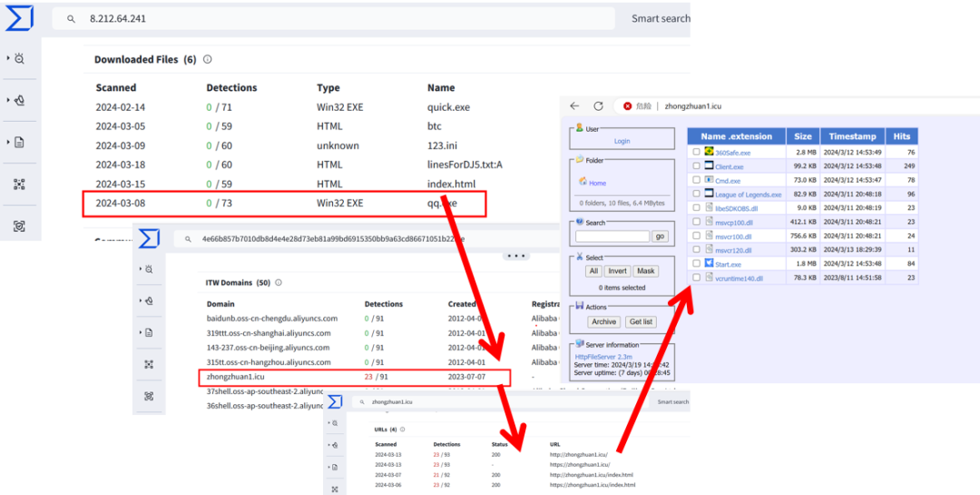Click the ITW Domains info icon
The width and height of the screenshot is (980, 495).
279,282
